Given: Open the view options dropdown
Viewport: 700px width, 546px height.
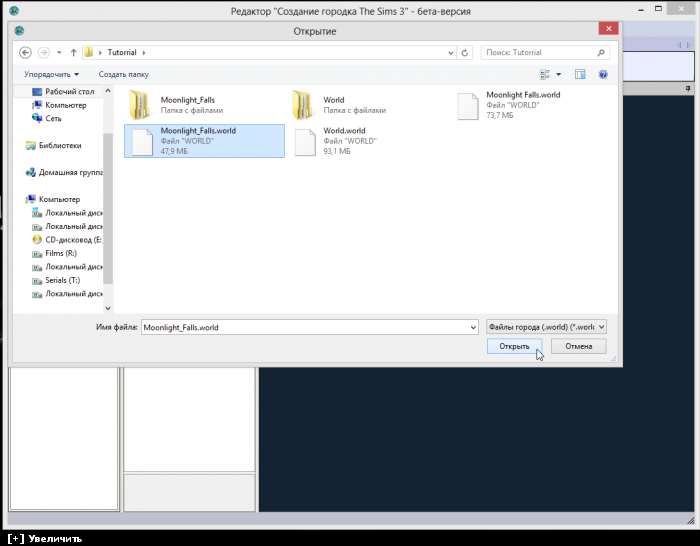Looking at the screenshot, I should (x=558, y=74).
